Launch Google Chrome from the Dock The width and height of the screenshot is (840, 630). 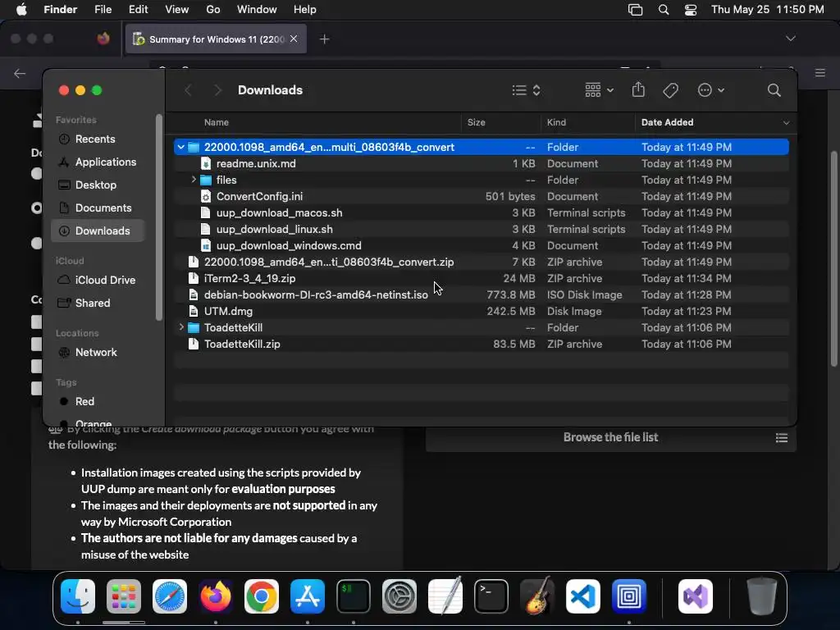[262, 596]
